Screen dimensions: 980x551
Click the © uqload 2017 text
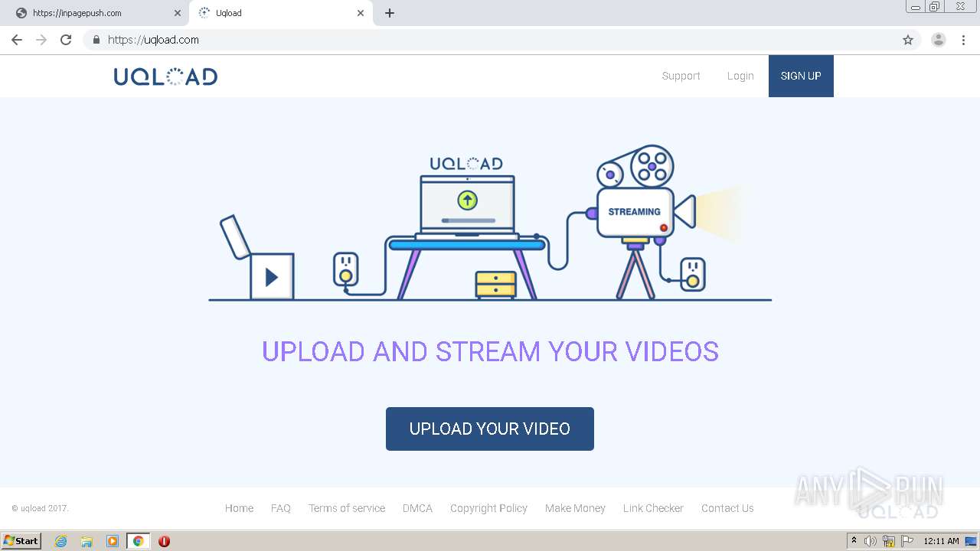click(40, 508)
